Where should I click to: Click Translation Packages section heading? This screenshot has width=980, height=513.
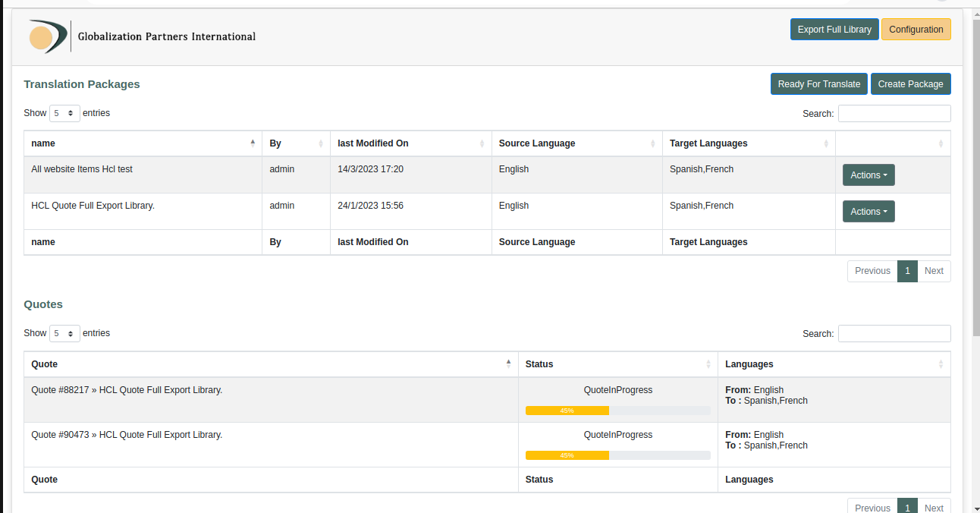pos(82,84)
